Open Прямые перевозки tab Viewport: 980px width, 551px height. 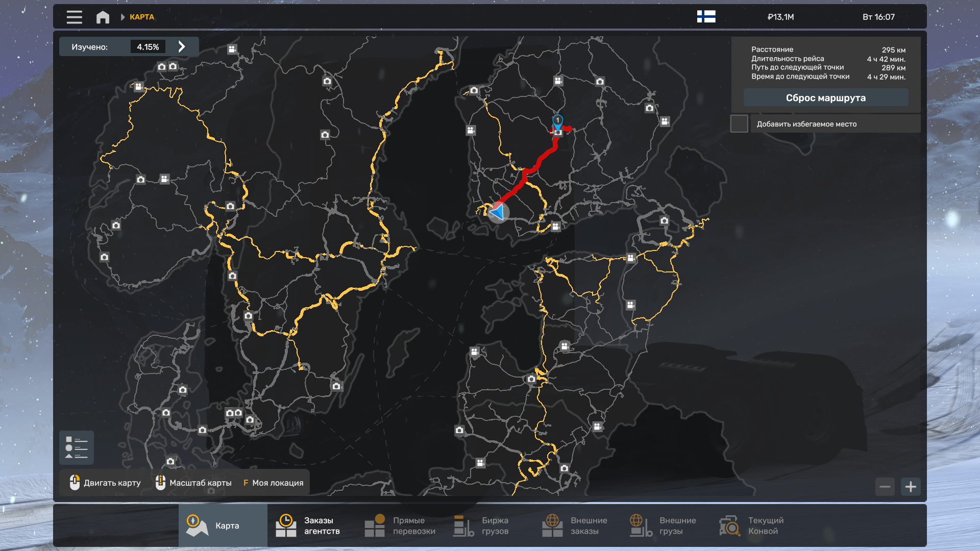click(400, 525)
